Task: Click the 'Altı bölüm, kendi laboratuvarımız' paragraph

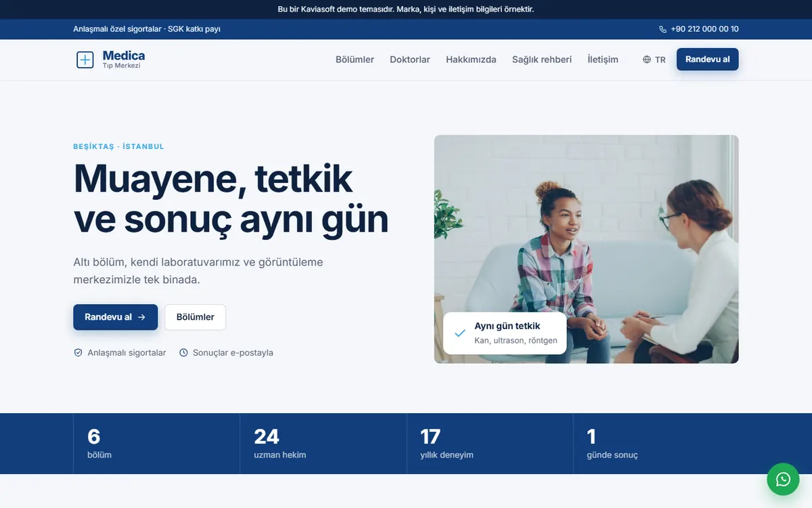Action: [198, 271]
